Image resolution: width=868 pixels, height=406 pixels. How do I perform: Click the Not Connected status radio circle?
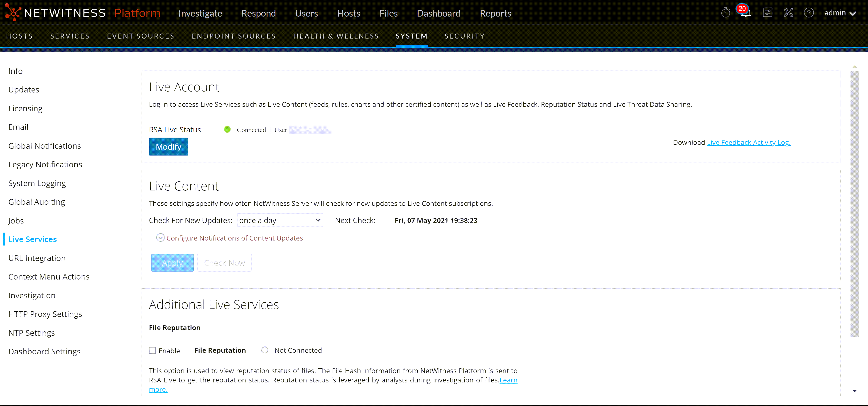[265, 350]
